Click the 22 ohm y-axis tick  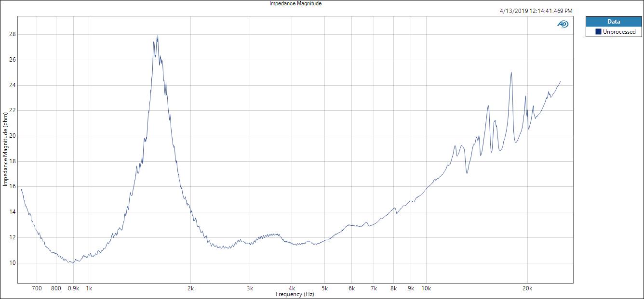pos(12,110)
